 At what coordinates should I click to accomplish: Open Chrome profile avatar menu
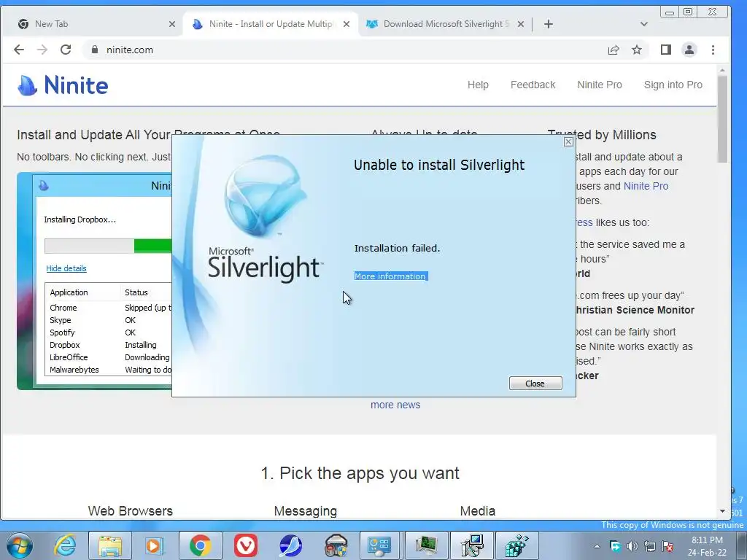(689, 50)
